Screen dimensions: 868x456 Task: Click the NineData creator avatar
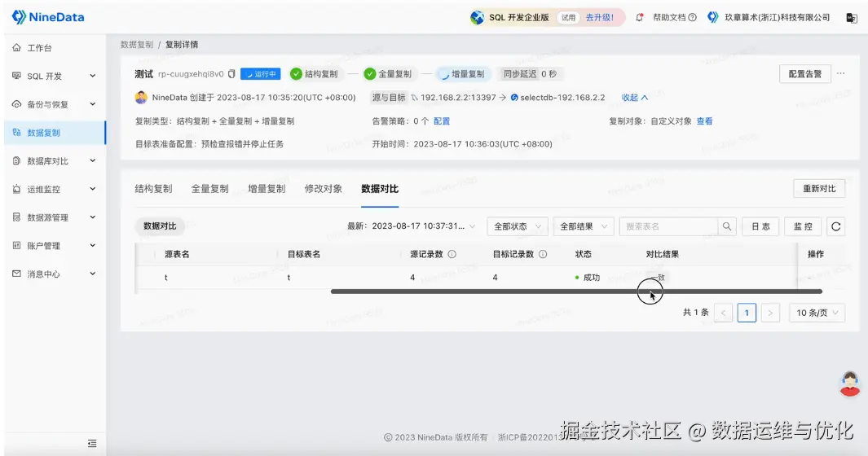pyautogui.click(x=141, y=98)
